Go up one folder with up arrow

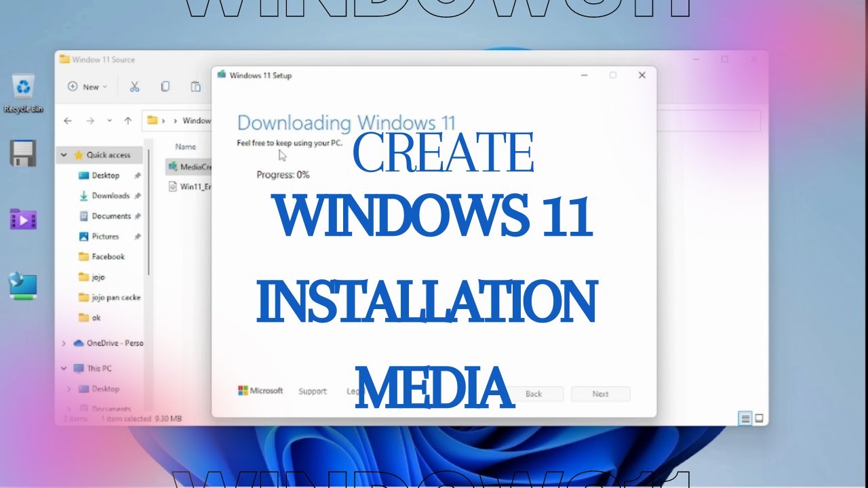pos(127,121)
